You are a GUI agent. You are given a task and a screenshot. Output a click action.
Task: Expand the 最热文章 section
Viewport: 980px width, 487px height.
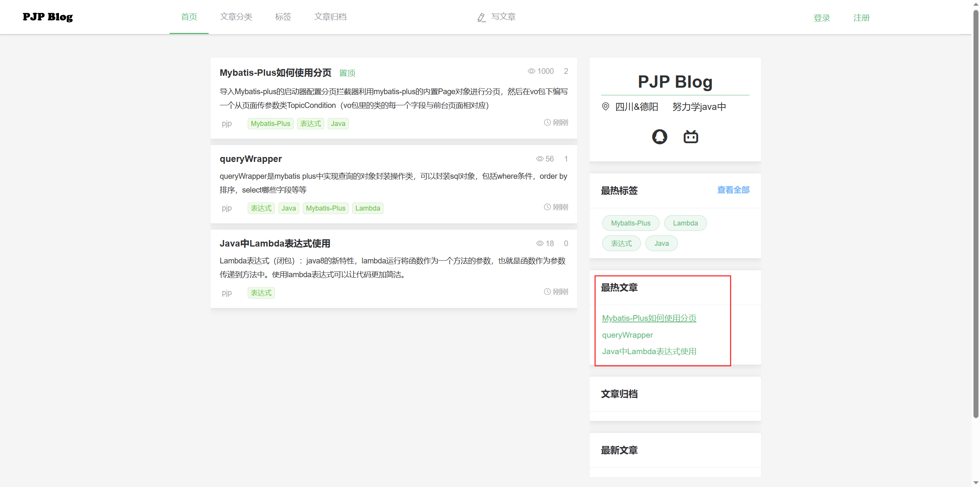point(619,288)
